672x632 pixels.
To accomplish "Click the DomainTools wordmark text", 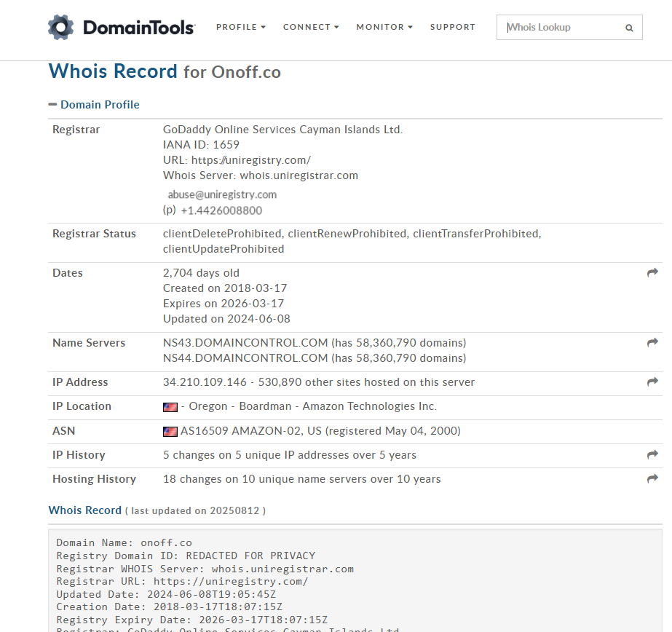I will tap(138, 28).
